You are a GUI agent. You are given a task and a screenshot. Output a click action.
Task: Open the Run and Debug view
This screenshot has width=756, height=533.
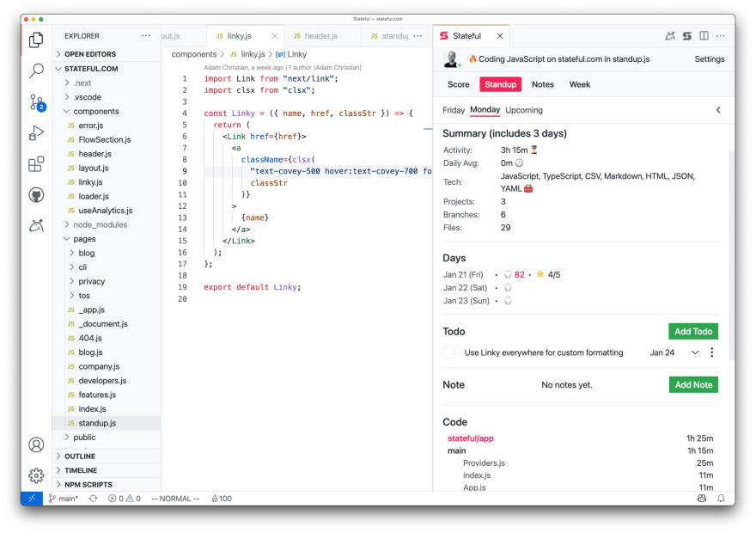tap(36, 133)
